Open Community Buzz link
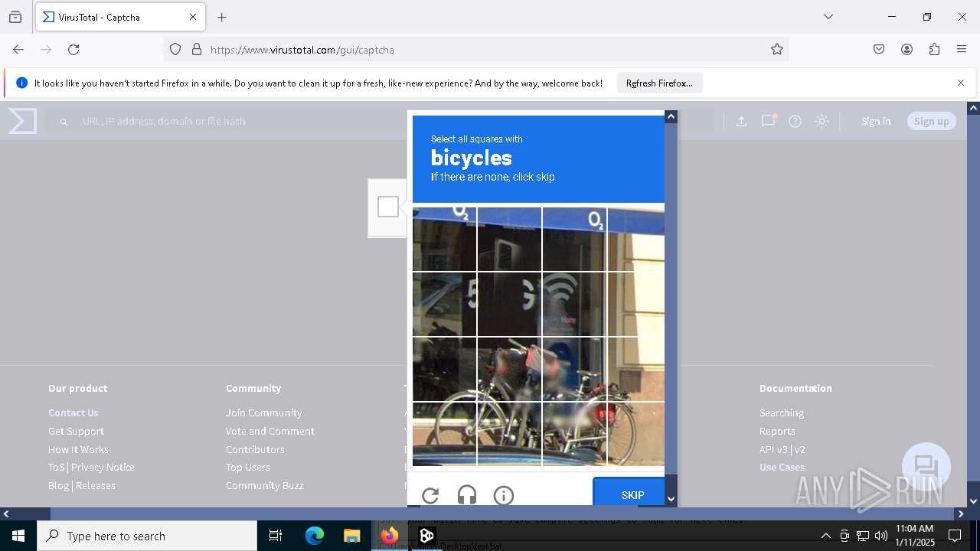980x551 pixels. click(x=265, y=485)
